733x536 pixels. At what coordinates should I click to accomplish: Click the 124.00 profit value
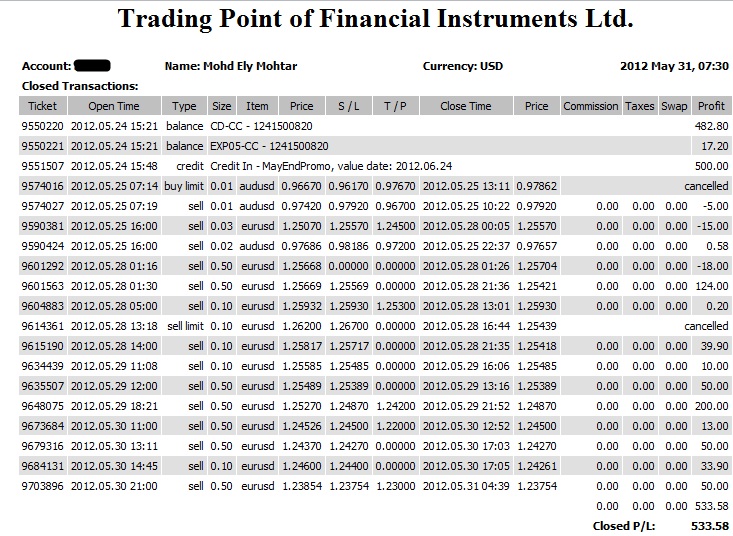[x=711, y=286]
